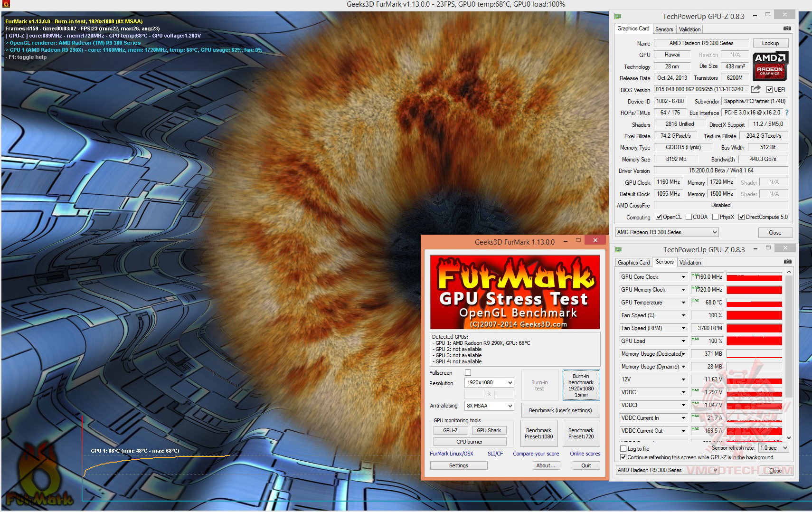Open the Validation tab in the top GPU-Z window
Screen dimensions: 812x512
coord(689,29)
